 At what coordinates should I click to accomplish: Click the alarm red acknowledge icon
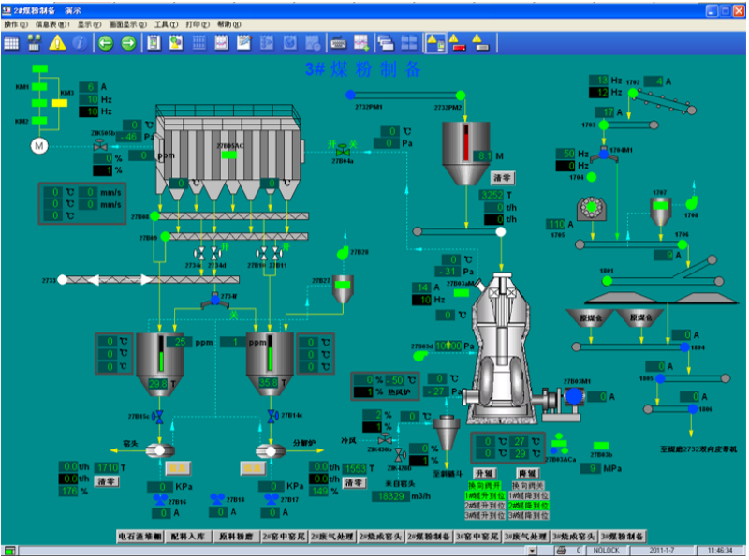pos(458,43)
